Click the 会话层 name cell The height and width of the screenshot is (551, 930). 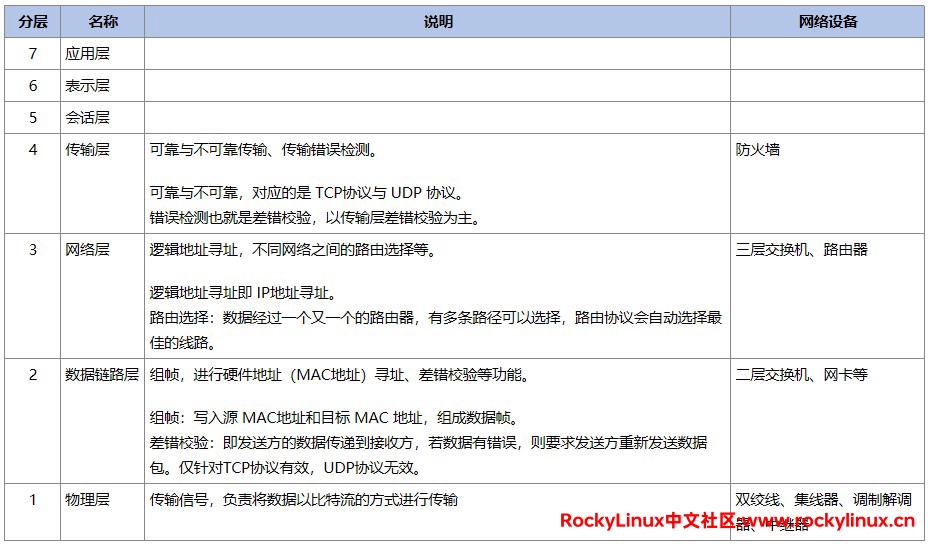87,118
